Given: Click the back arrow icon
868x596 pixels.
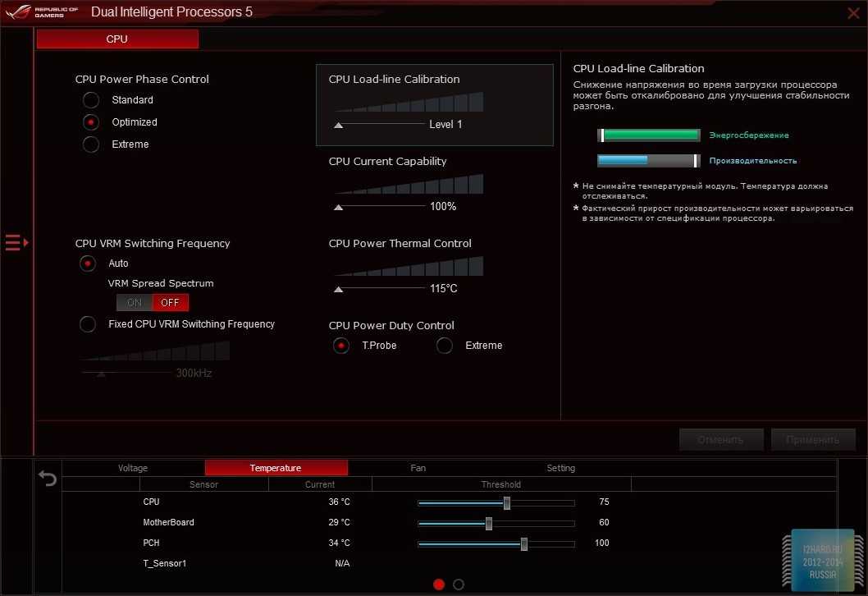Looking at the screenshot, I should 48,478.
